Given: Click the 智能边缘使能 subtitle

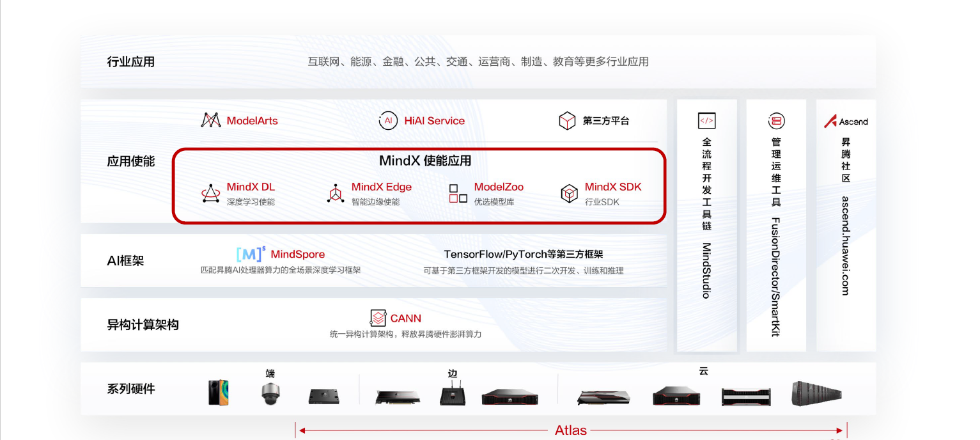Looking at the screenshot, I should tap(375, 202).
